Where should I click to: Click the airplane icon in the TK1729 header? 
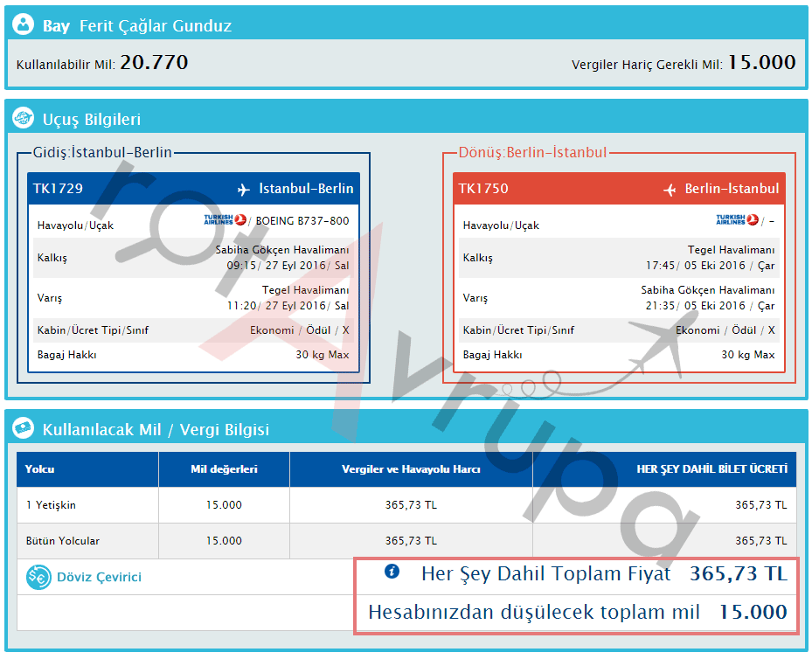[244, 189]
